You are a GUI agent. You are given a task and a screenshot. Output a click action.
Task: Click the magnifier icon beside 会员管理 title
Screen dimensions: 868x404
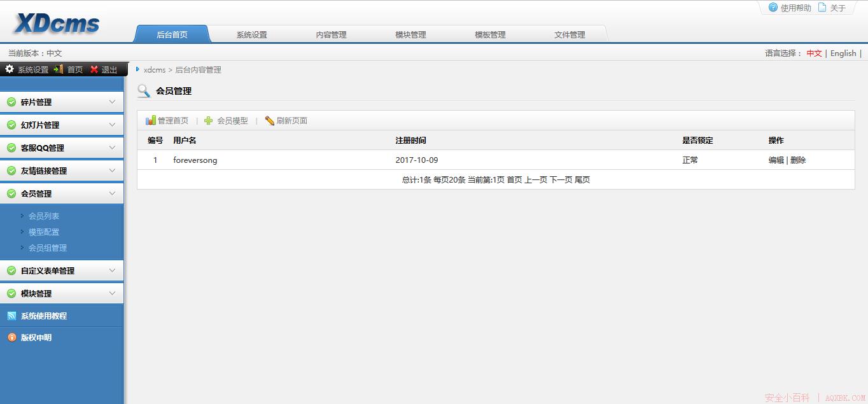click(x=143, y=91)
